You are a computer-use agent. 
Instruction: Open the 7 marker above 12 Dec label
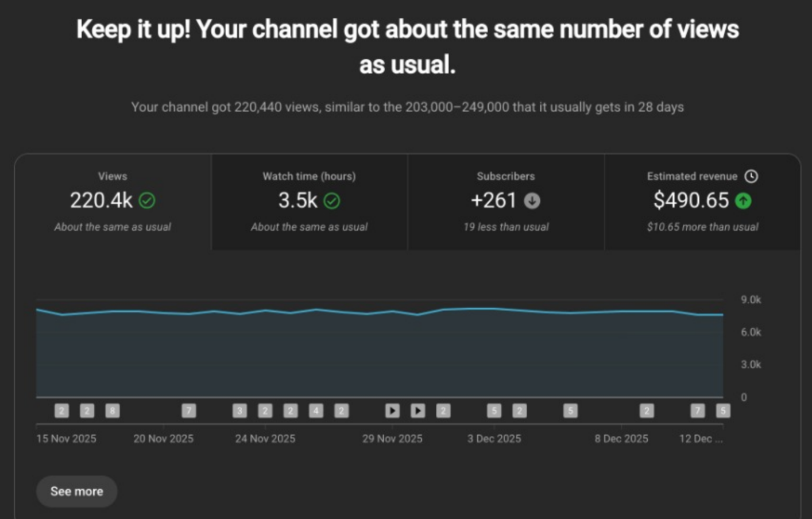pos(698,410)
